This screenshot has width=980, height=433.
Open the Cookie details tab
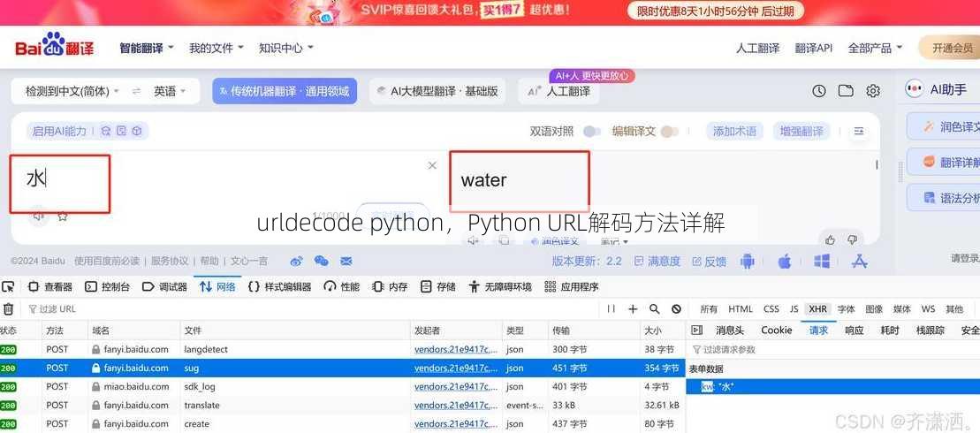click(777, 330)
